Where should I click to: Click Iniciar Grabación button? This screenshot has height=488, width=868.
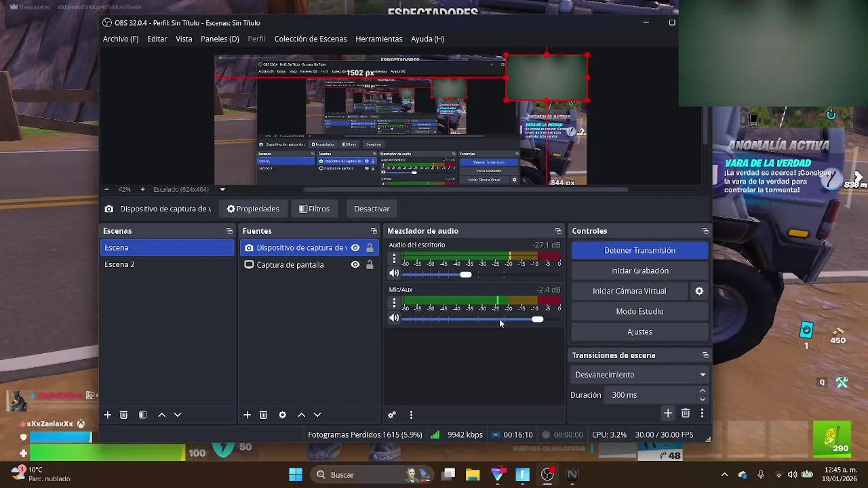[639, 270]
